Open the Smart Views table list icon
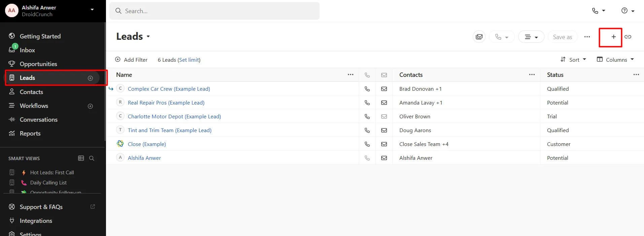Screen dimensions: 644x236 (81, 158)
